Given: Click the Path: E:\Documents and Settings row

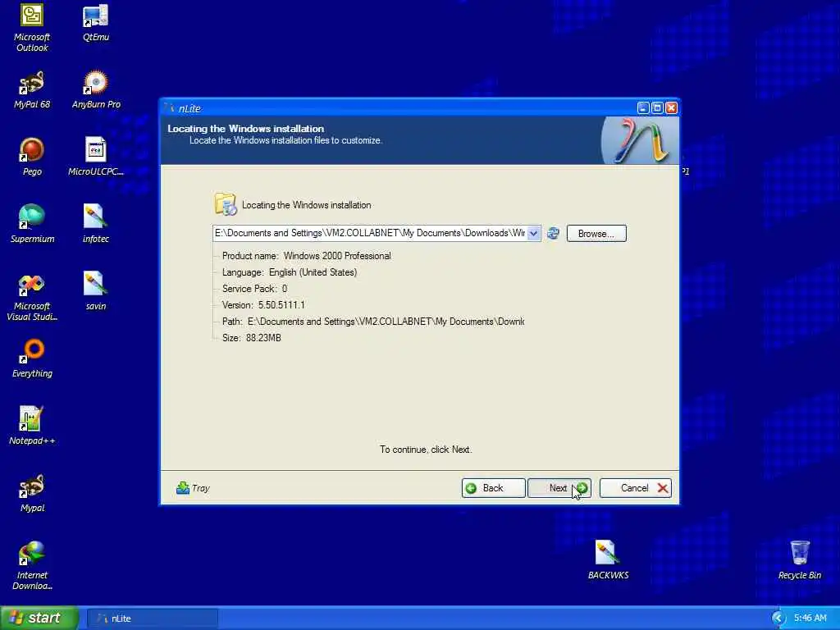Looking at the screenshot, I should (373, 322).
